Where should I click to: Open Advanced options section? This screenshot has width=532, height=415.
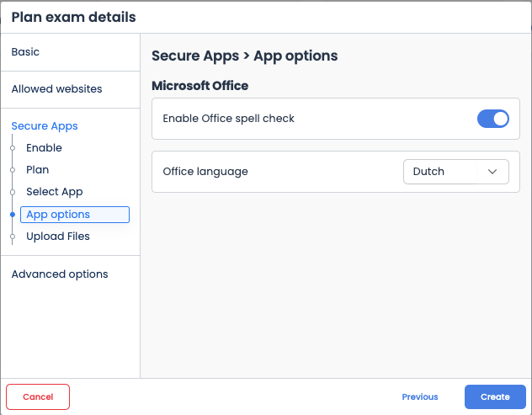(x=60, y=274)
